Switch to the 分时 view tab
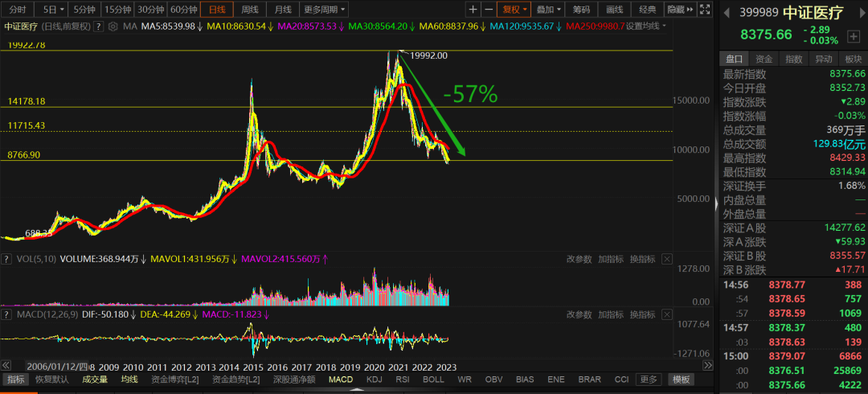This screenshot has height=394, width=868. tap(18, 10)
